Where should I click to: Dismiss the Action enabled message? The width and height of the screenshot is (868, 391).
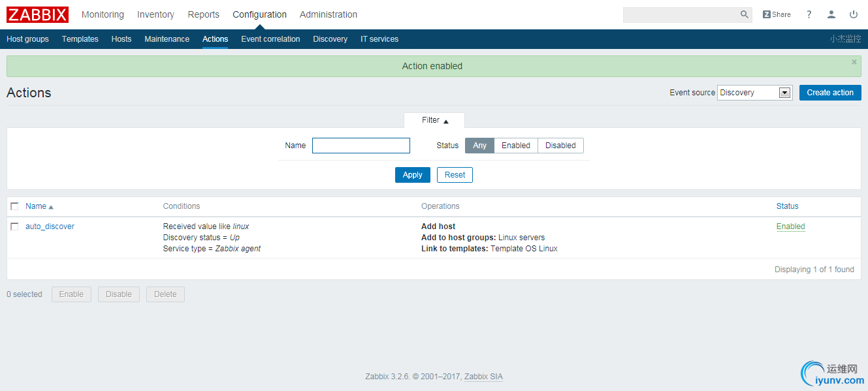[x=854, y=62]
